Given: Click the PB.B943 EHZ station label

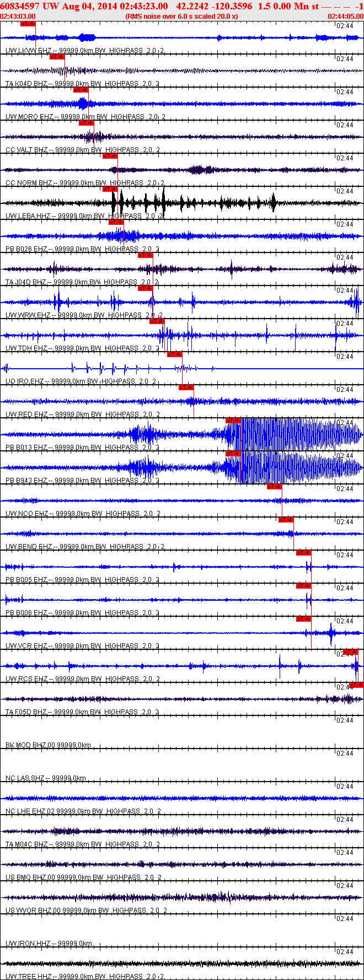Looking at the screenshot, I should pyautogui.click(x=26, y=481).
